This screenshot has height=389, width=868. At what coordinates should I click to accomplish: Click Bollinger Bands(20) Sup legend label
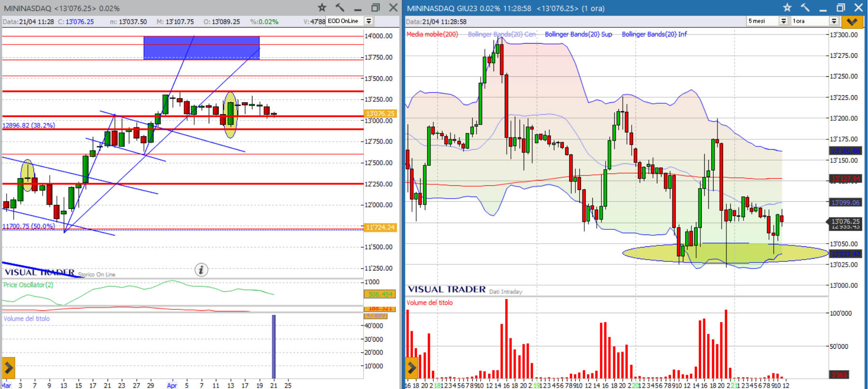pos(578,34)
